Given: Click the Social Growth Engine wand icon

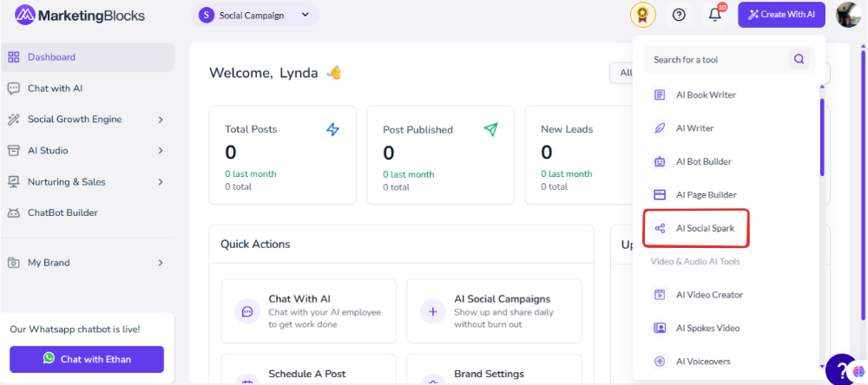Looking at the screenshot, I should 14,120.
